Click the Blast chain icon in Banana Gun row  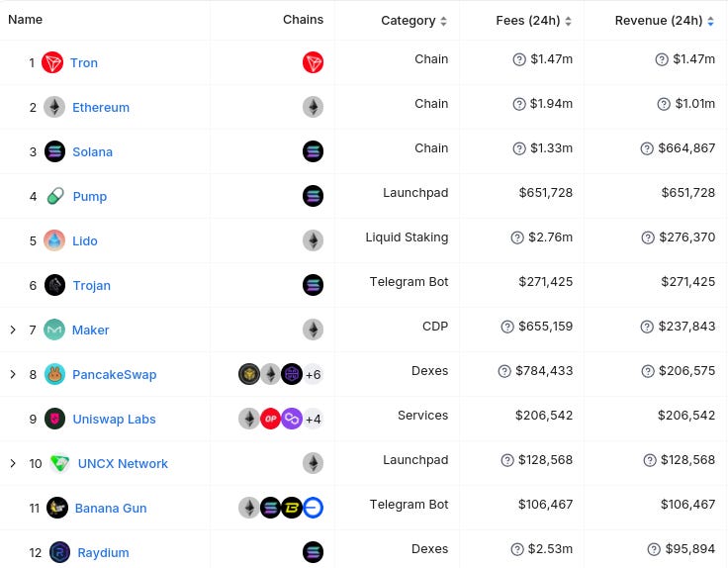pyautogui.click(x=292, y=508)
